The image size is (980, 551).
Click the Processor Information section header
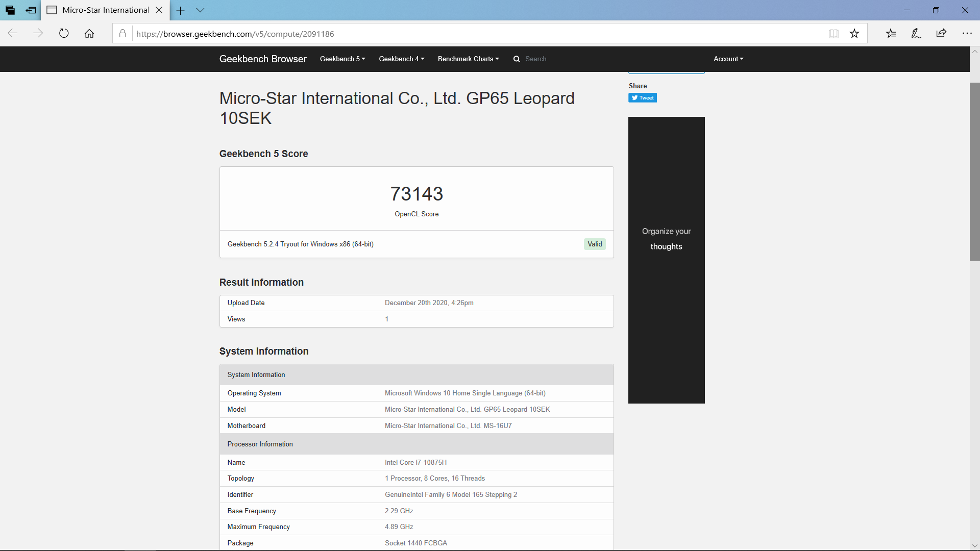click(x=416, y=444)
